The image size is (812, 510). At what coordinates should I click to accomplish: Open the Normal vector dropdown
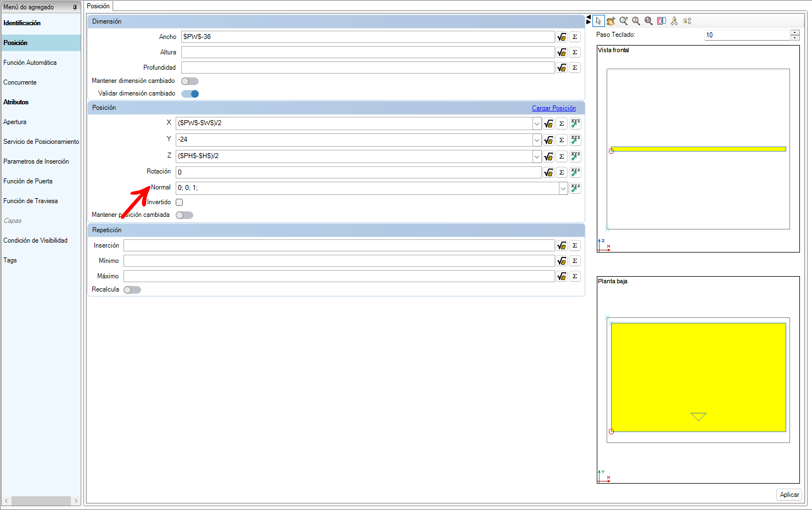pos(563,188)
